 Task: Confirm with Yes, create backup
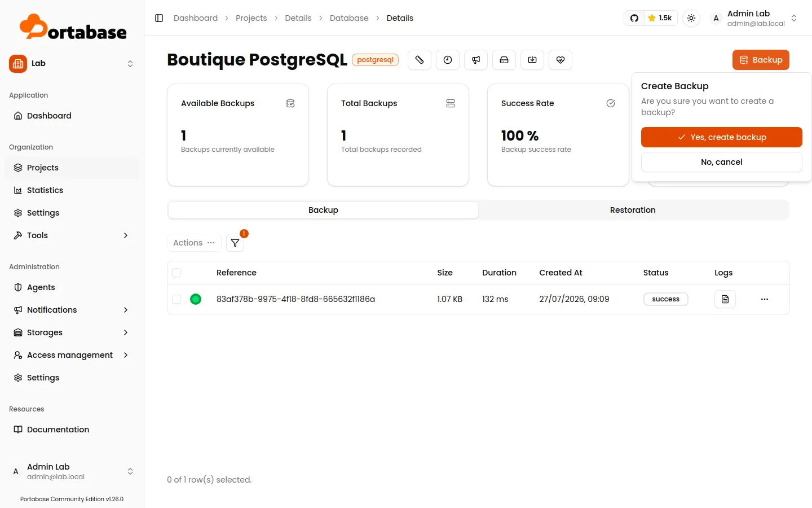pyautogui.click(x=722, y=137)
